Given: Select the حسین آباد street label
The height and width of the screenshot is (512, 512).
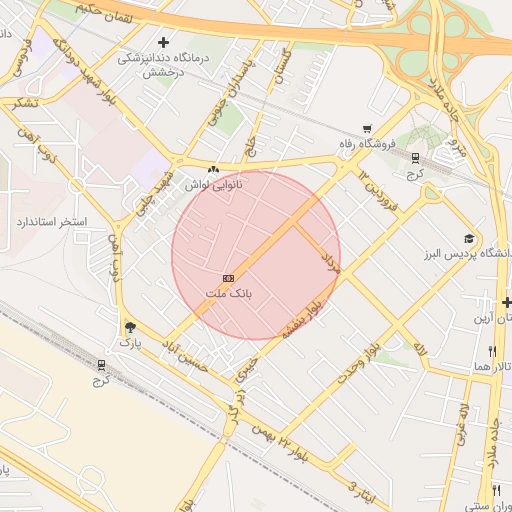Looking at the screenshot, I should click(185, 356).
